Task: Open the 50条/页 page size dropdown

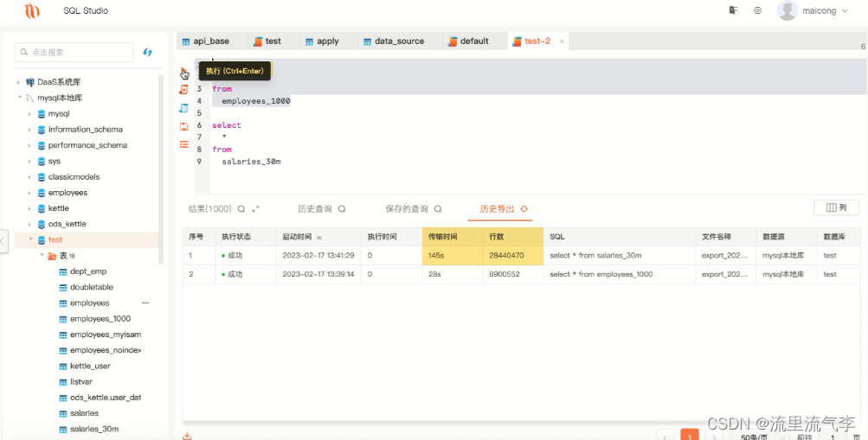Action: 762,437
